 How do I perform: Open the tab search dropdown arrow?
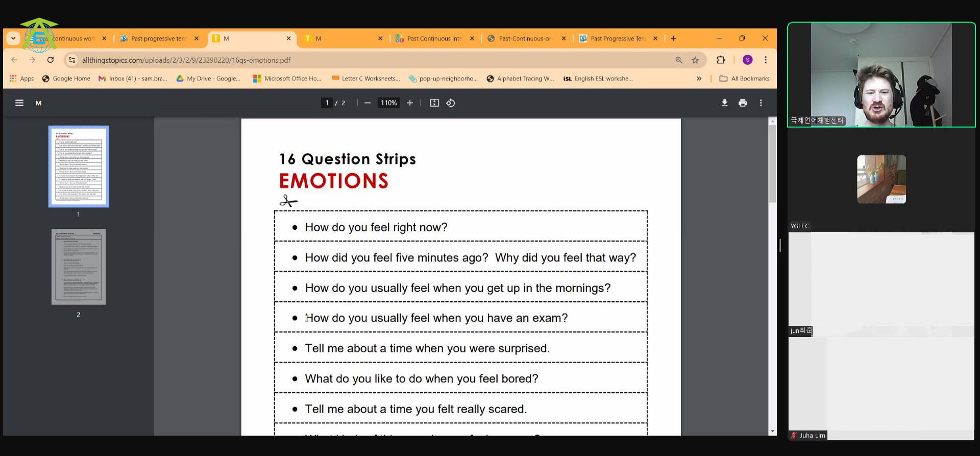coord(13,38)
